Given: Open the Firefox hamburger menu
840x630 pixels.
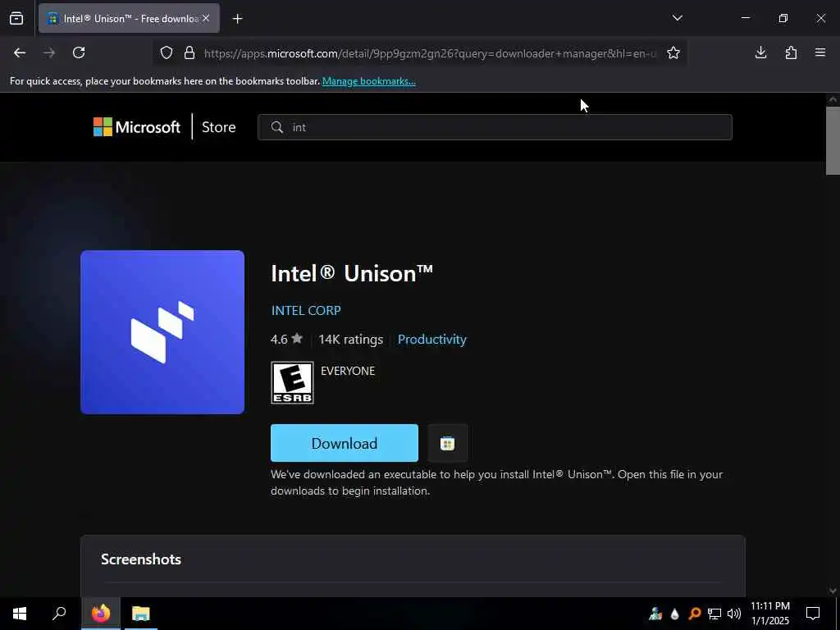Looking at the screenshot, I should pyautogui.click(x=820, y=52).
